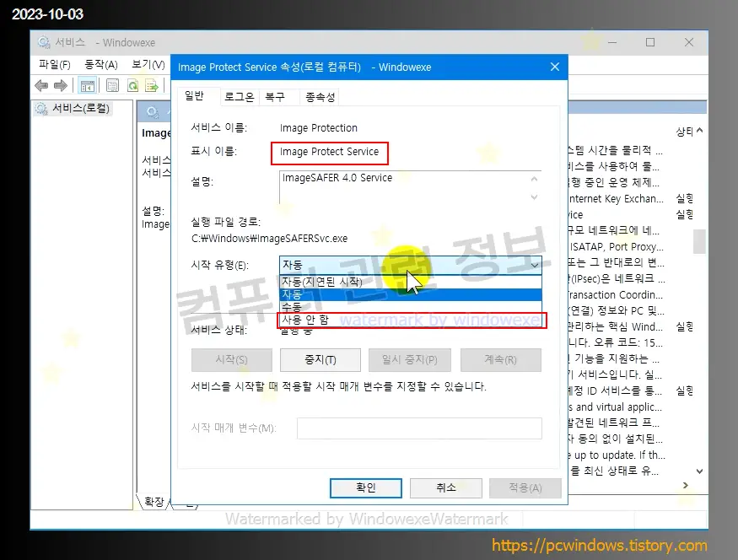Screen dimensions: 738x560
Task: Select the 's and virtual applic...' row
Action: coord(631,407)
